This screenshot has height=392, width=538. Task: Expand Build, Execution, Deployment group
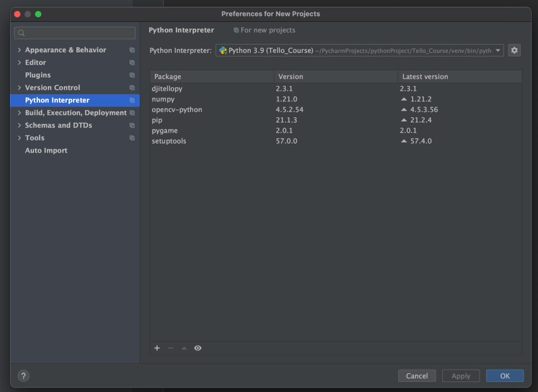pyautogui.click(x=19, y=113)
